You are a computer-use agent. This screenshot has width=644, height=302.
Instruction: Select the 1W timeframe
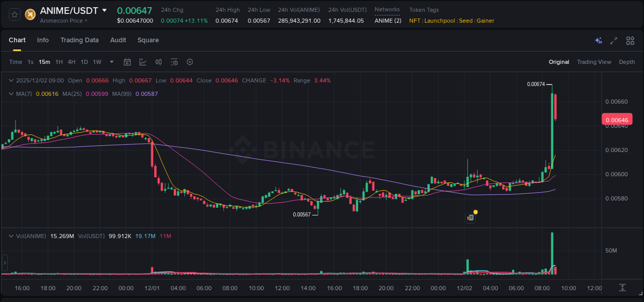click(x=97, y=62)
